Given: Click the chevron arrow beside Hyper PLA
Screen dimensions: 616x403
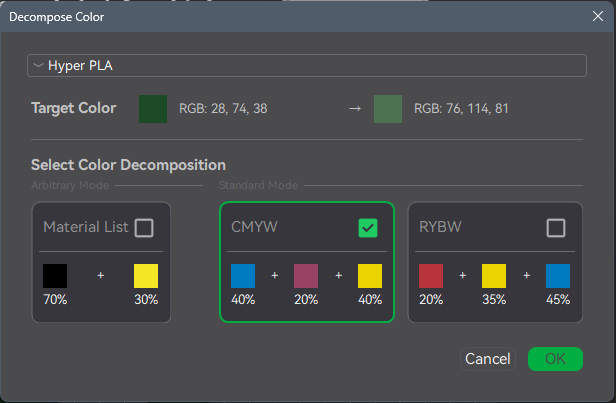Looking at the screenshot, I should (38, 65).
